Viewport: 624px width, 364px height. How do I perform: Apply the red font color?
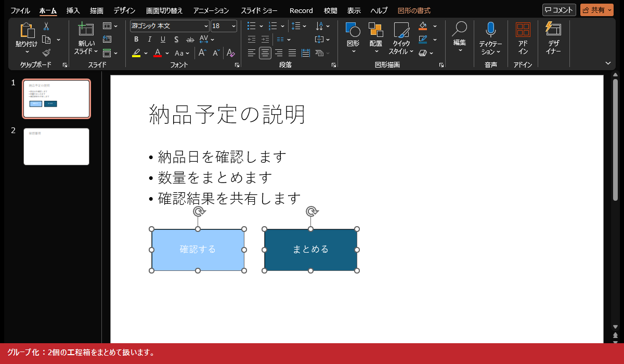pyautogui.click(x=158, y=53)
